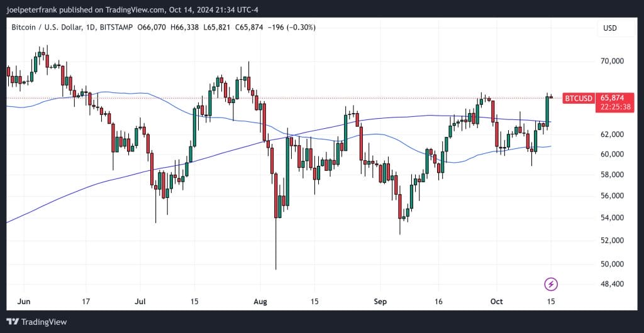Click the 48,400 price axis label
The width and height of the screenshot is (644, 333).
612,284
